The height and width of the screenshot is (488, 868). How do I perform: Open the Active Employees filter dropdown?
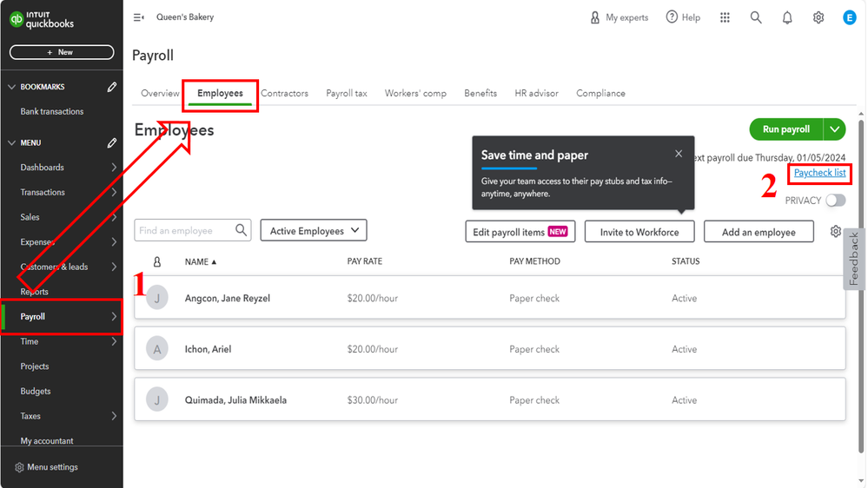314,231
